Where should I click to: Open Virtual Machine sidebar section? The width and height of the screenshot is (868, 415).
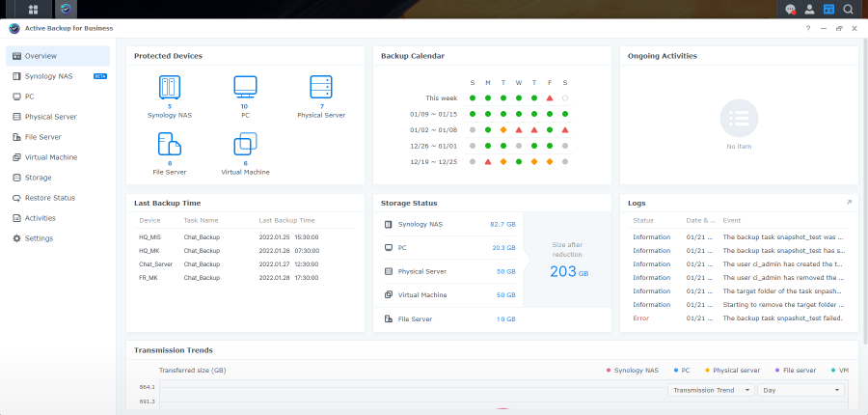[58, 157]
